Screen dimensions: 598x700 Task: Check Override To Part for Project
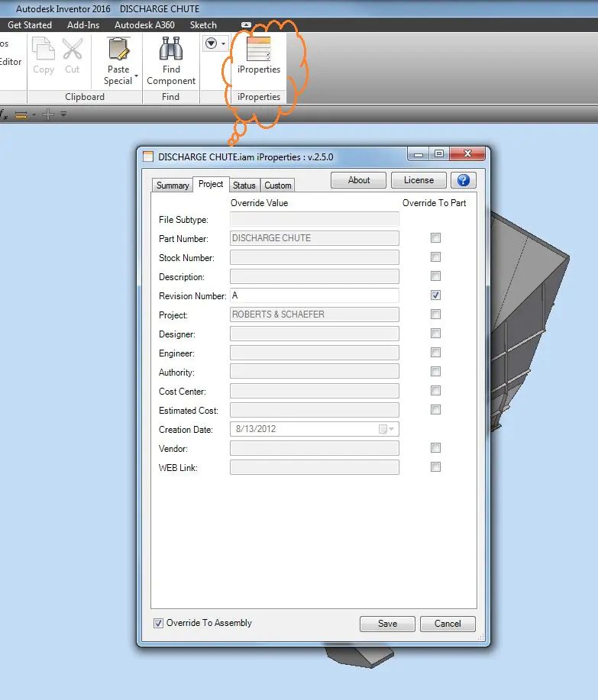click(435, 315)
